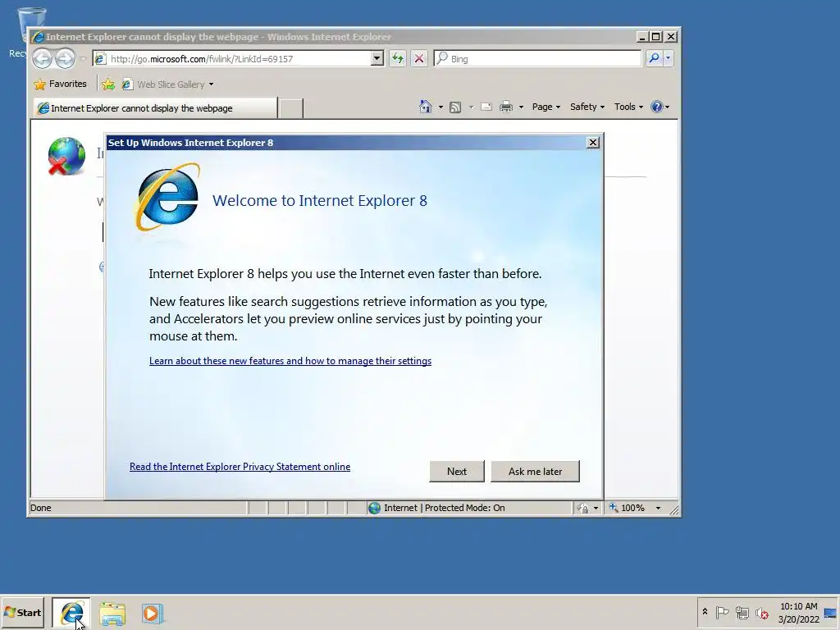Click Next in the setup dialog
Viewport: 840px width, 630px height.
coord(457,472)
